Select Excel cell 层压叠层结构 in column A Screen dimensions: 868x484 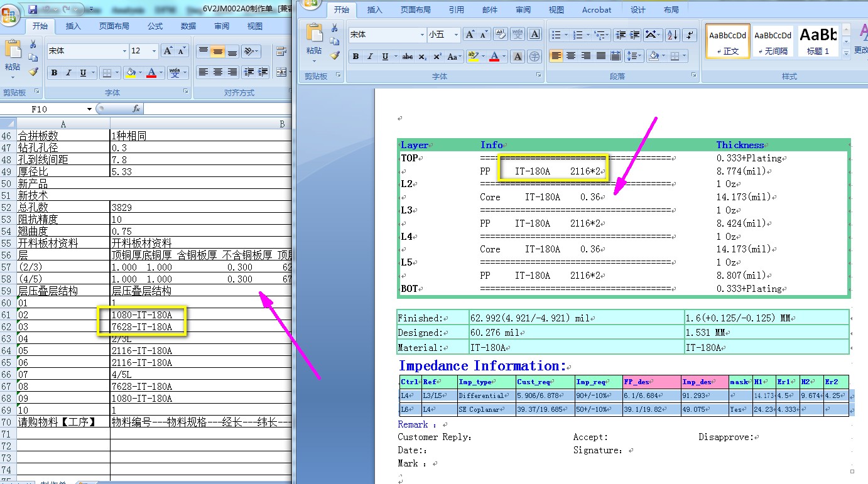click(x=63, y=291)
